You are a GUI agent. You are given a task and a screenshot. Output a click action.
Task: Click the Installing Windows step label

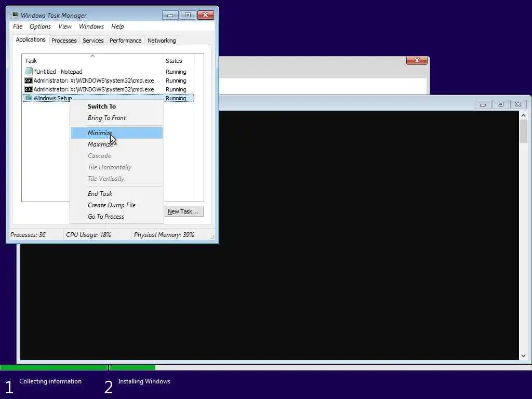tap(144, 381)
